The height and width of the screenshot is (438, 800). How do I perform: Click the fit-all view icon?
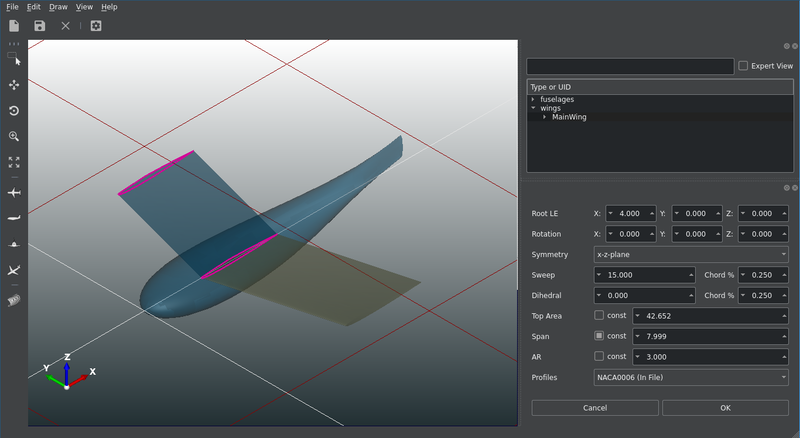[x=14, y=161]
